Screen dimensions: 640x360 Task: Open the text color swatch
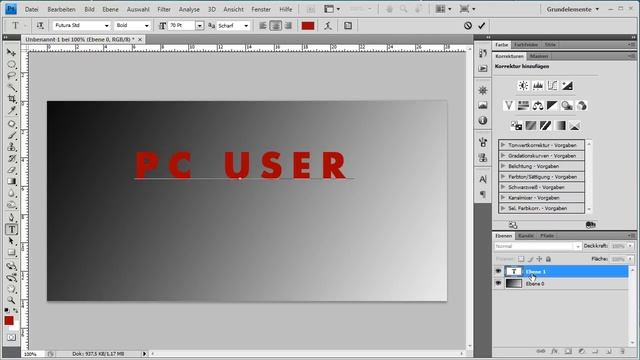308,25
